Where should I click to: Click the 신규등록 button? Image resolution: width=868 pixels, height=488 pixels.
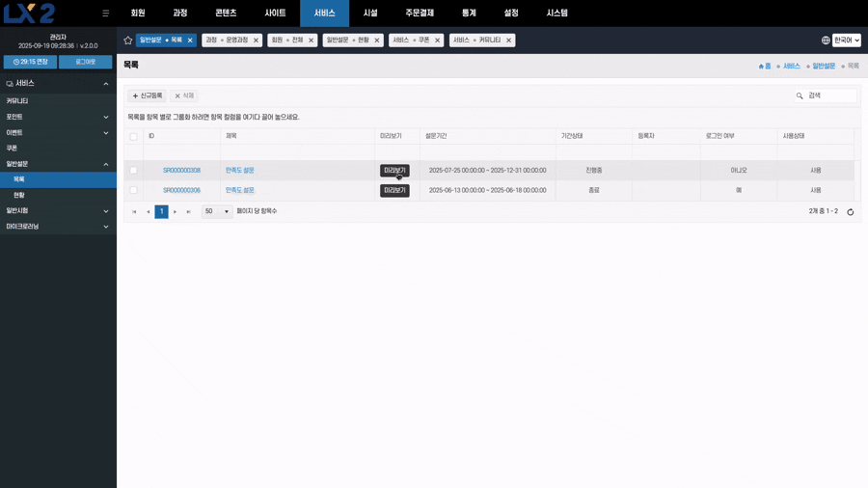pos(148,96)
